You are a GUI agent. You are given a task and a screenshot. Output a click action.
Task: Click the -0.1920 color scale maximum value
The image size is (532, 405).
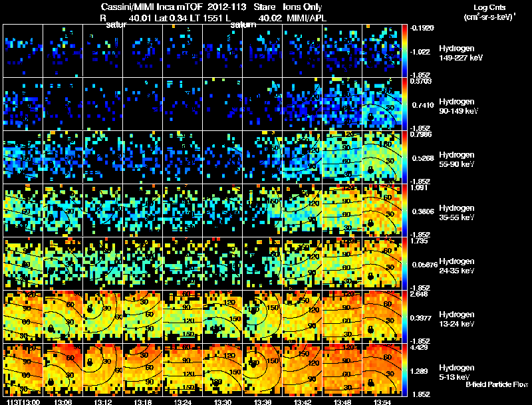coord(422,28)
